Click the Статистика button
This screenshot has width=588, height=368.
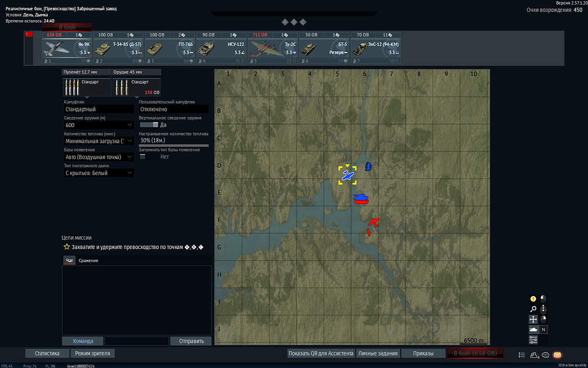tap(47, 353)
